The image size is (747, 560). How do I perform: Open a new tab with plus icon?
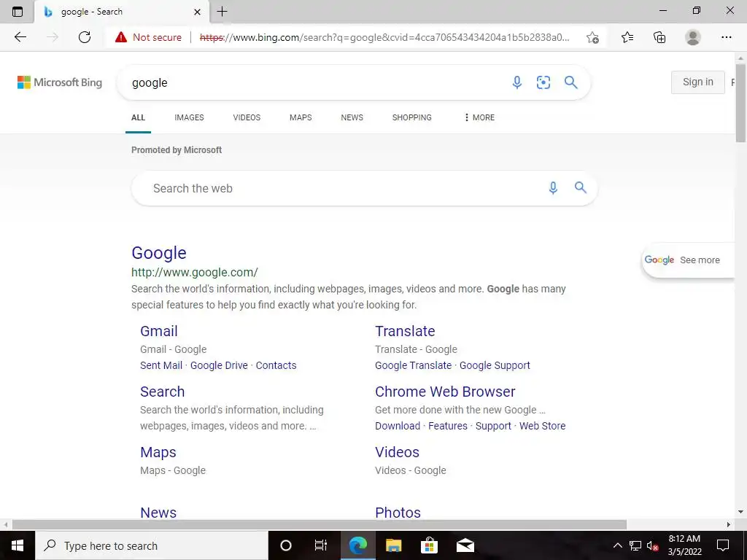222,12
